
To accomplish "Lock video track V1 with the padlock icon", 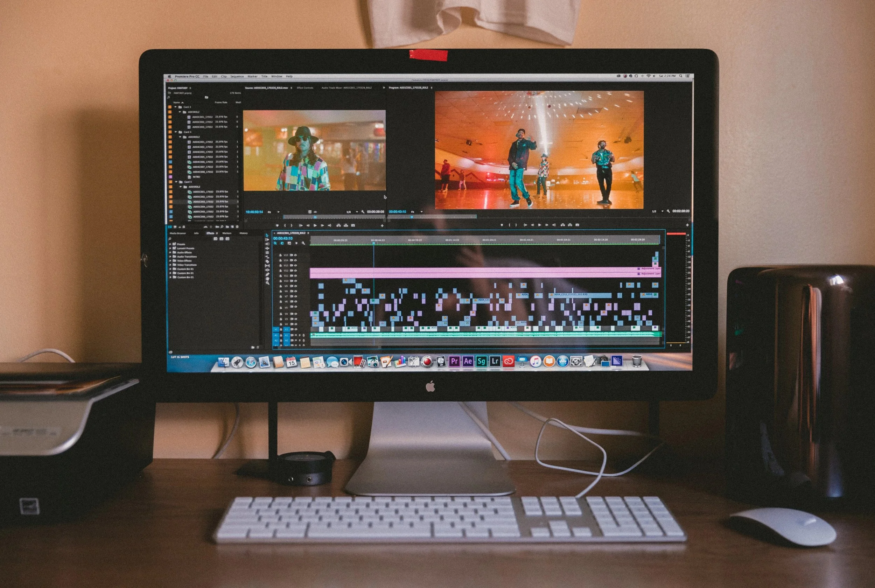I will point(280,329).
